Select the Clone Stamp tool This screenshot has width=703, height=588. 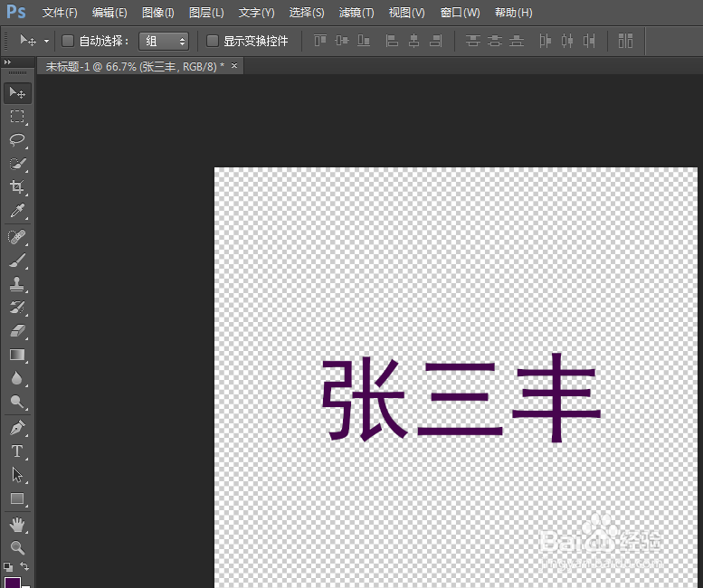tap(17, 284)
